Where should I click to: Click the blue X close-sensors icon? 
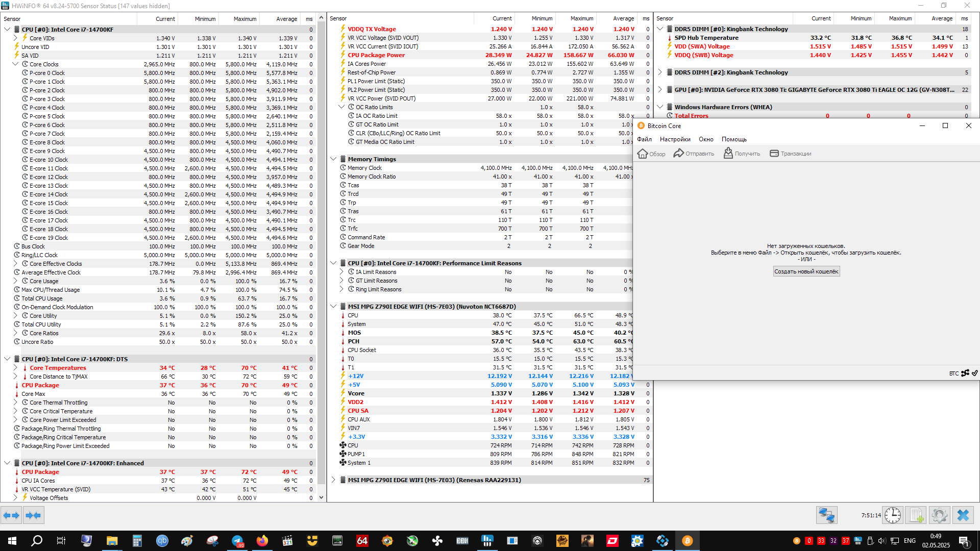coord(963,515)
